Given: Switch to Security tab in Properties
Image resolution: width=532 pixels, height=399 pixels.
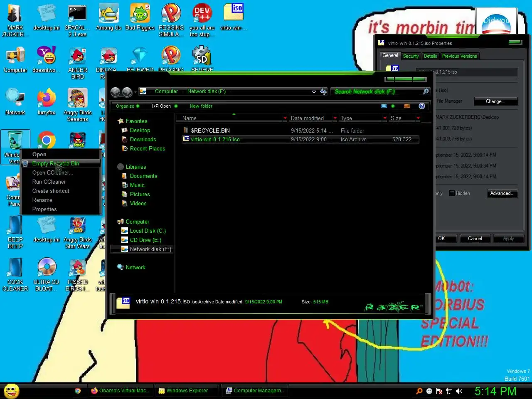Looking at the screenshot, I should (x=411, y=56).
